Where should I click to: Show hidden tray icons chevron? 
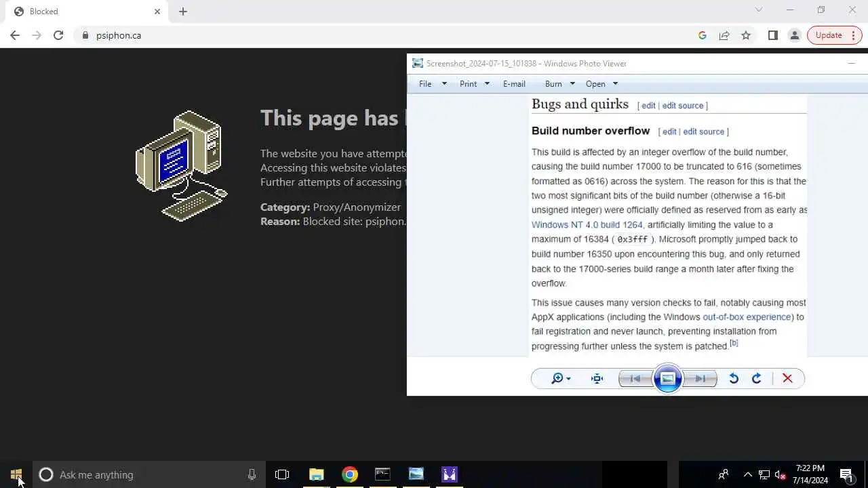(748, 474)
